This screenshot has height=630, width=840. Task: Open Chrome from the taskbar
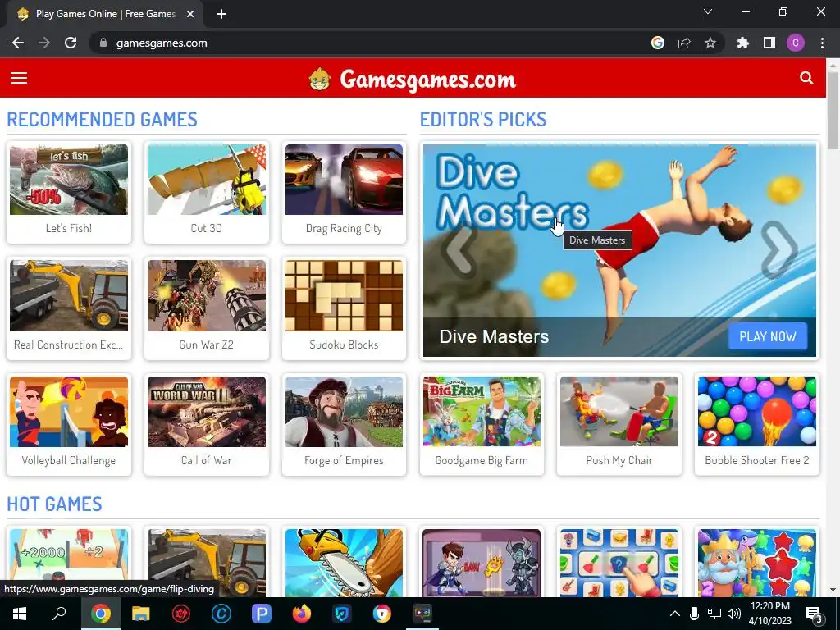pyautogui.click(x=101, y=614)
